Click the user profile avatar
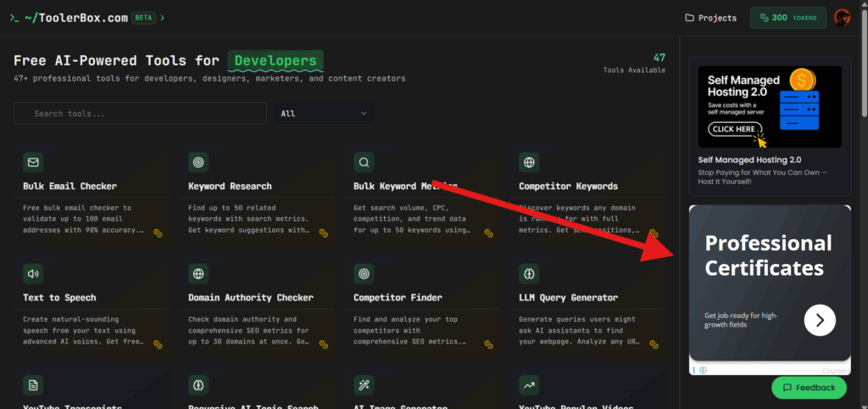 (x=843, y=17)
